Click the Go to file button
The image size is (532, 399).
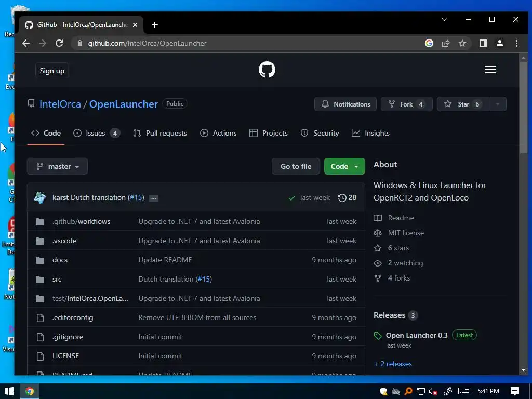click(x=296, y=167)
